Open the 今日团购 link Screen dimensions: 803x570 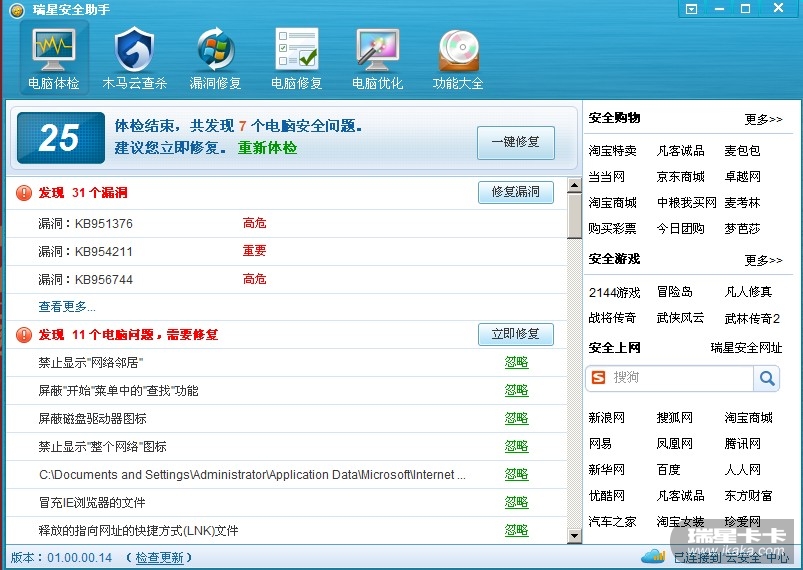click(681, 228)
